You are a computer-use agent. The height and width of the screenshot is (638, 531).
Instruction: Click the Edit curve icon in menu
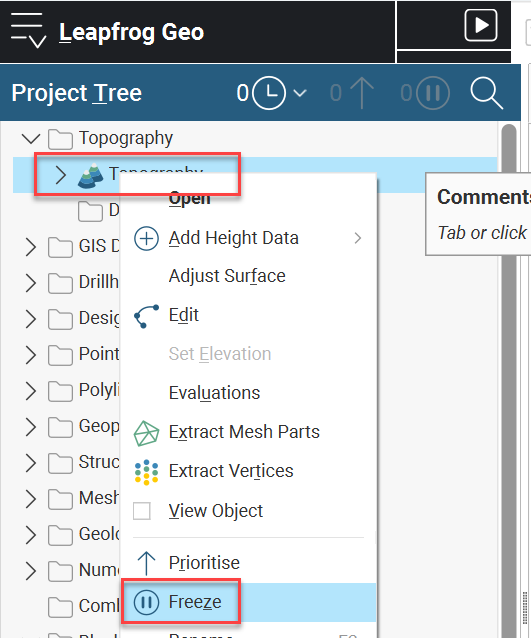point(146,316)
